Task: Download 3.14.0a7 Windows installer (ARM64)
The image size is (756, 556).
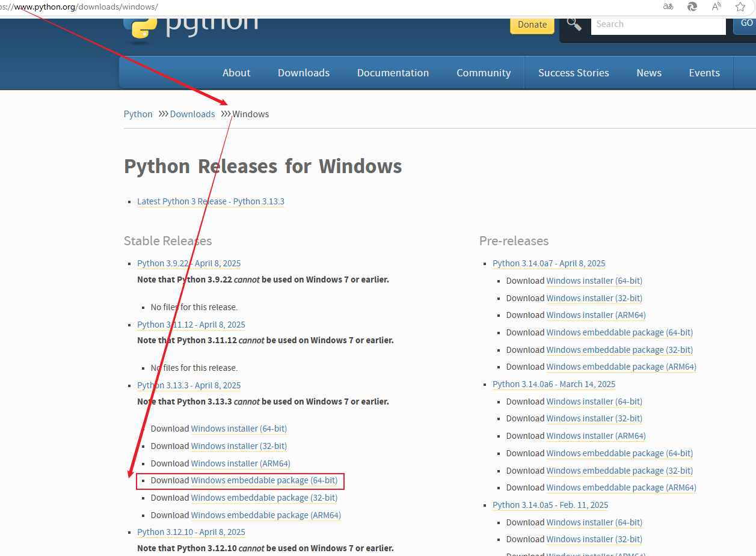Action: [596, 315]
